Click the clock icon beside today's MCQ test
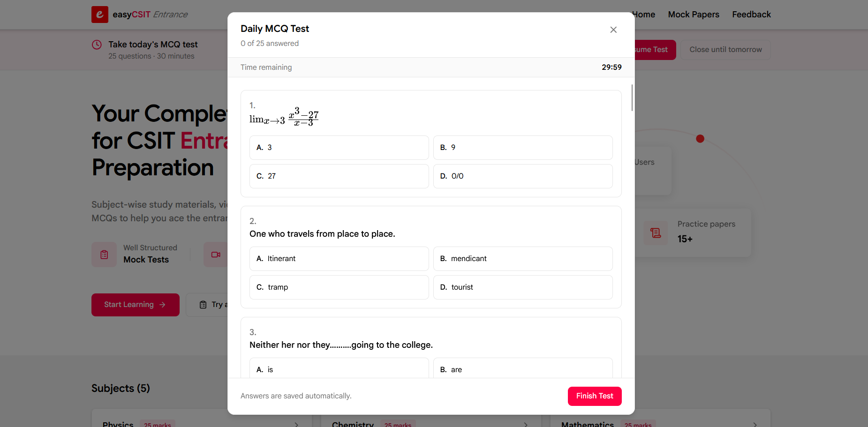868x427 pixels. [x=97, y=45]
